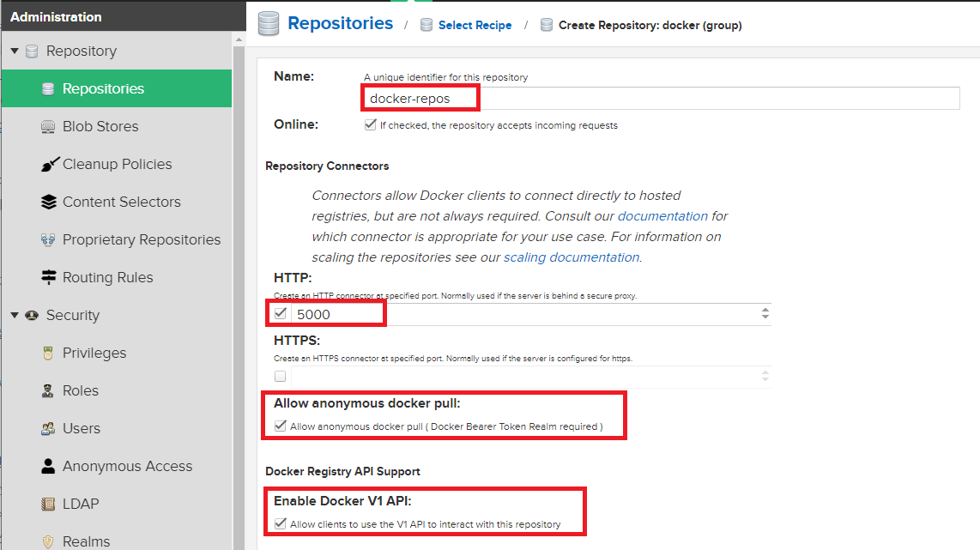Collapse the Repository tree section
This screenshot has height=550, width=980.
point(15,51)
